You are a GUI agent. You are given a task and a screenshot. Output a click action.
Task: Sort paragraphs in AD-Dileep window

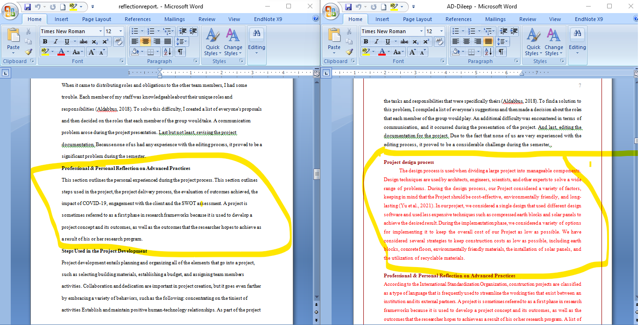pos(488,52)
